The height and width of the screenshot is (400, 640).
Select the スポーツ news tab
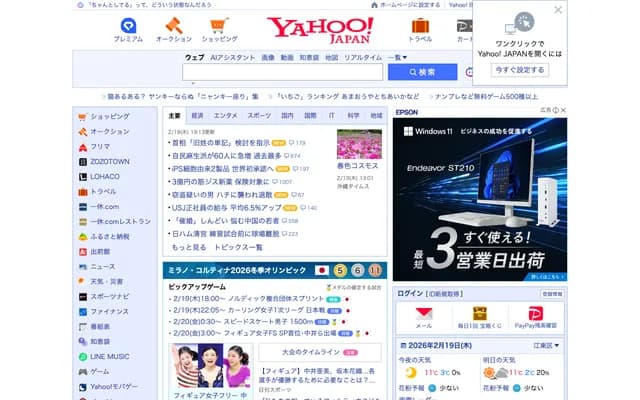258,115
